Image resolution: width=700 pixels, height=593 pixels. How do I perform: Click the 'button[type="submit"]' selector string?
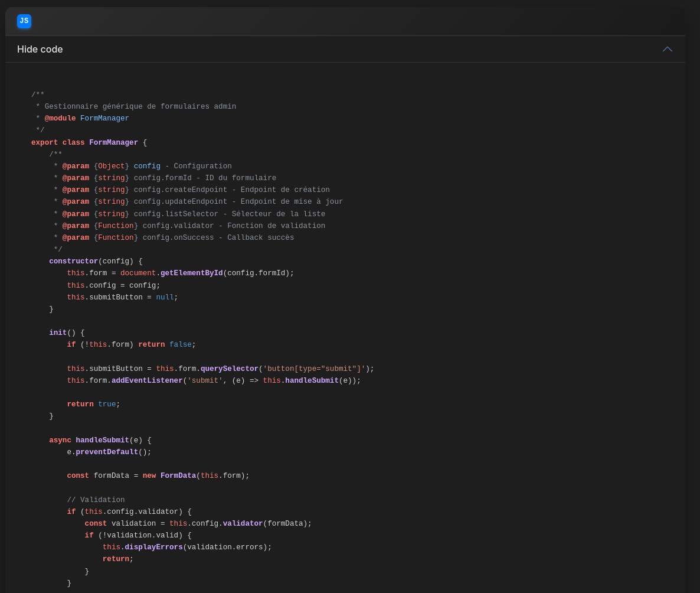click(314, 369)
